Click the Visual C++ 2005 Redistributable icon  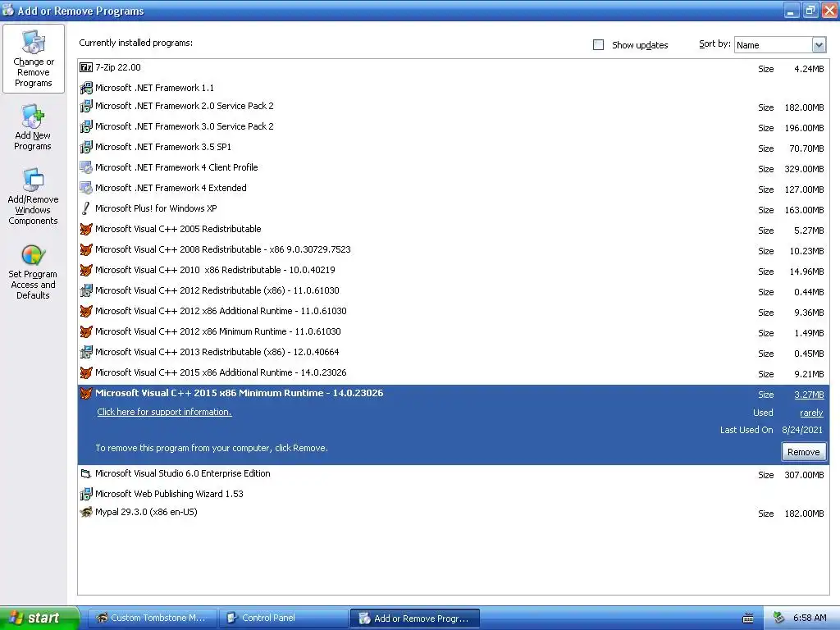[x=85, y=230]
